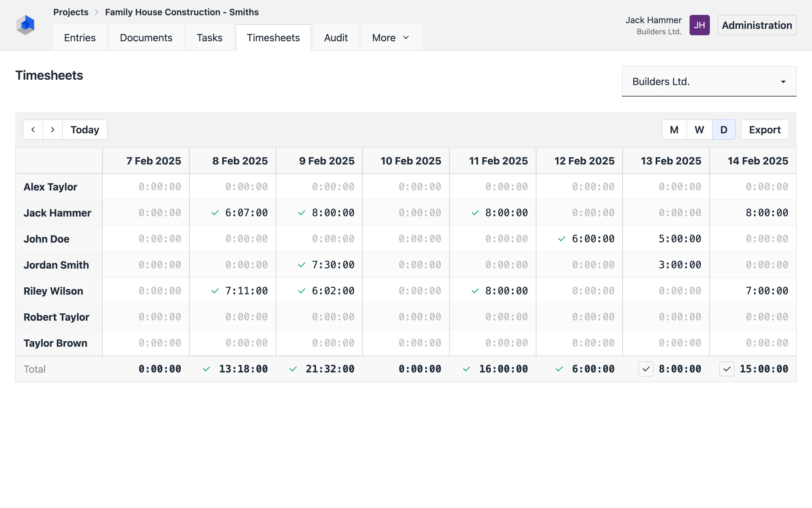Select the John Doe row name
812x508 pixels.
click(46, 239)
